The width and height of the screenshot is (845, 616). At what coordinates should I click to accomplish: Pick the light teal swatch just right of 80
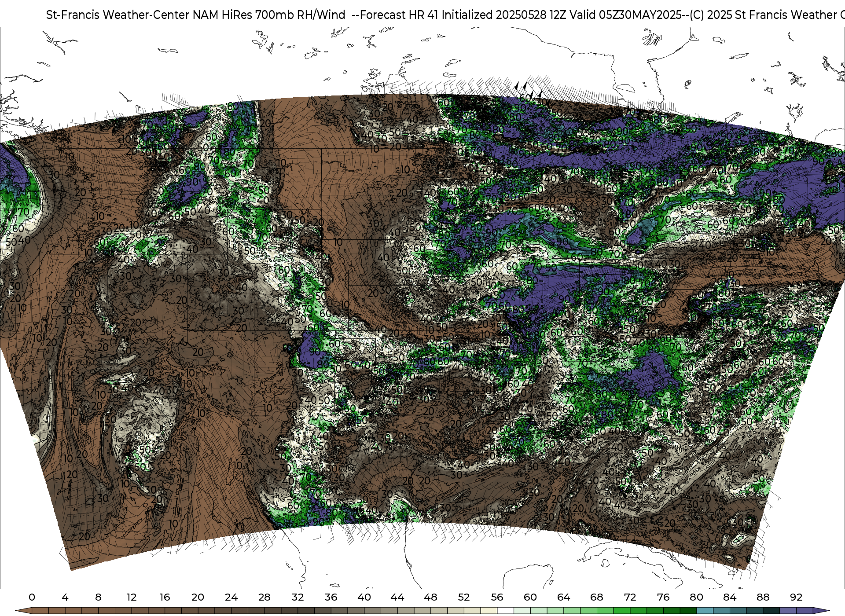(705, 611)
